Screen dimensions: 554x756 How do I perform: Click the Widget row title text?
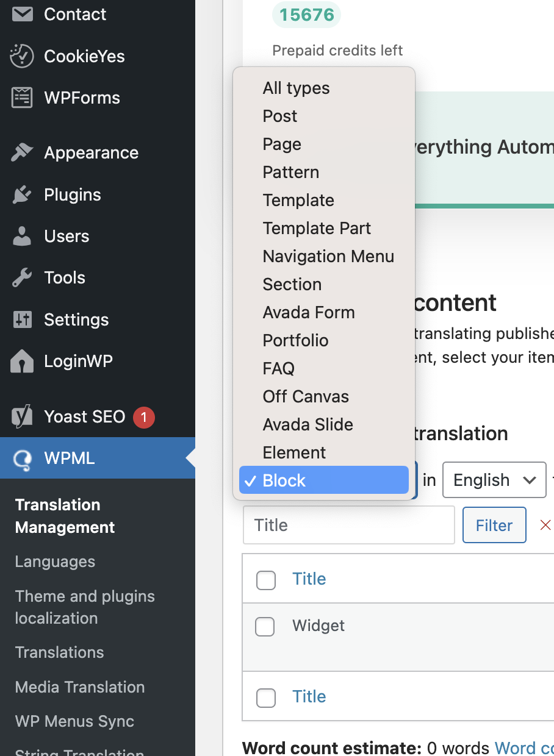pyautogui.click(x=318, y=626)
